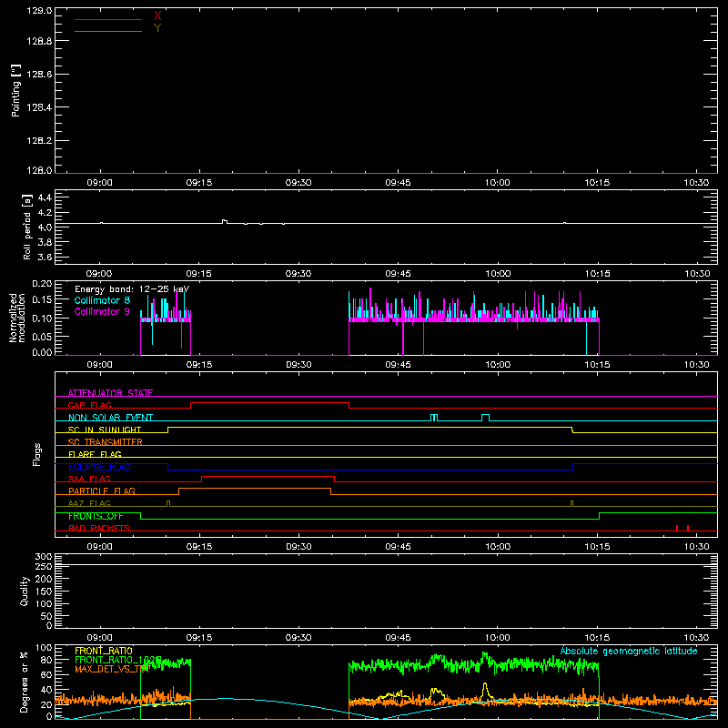Click the 'Normalized modulation' axis title

click(x=17, y=318)
